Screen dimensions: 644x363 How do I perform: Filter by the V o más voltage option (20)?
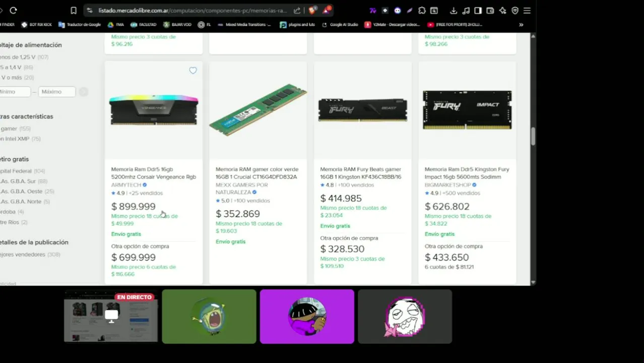[17, 78]
